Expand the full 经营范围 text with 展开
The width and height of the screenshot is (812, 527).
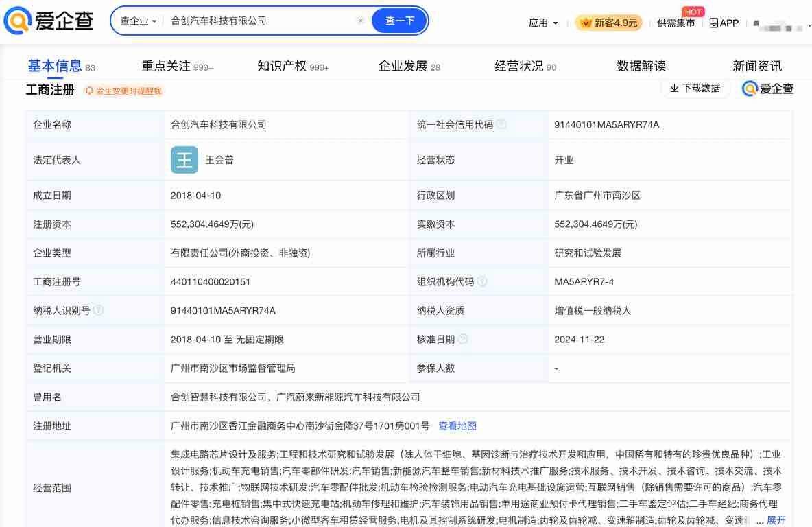[776, 520]
